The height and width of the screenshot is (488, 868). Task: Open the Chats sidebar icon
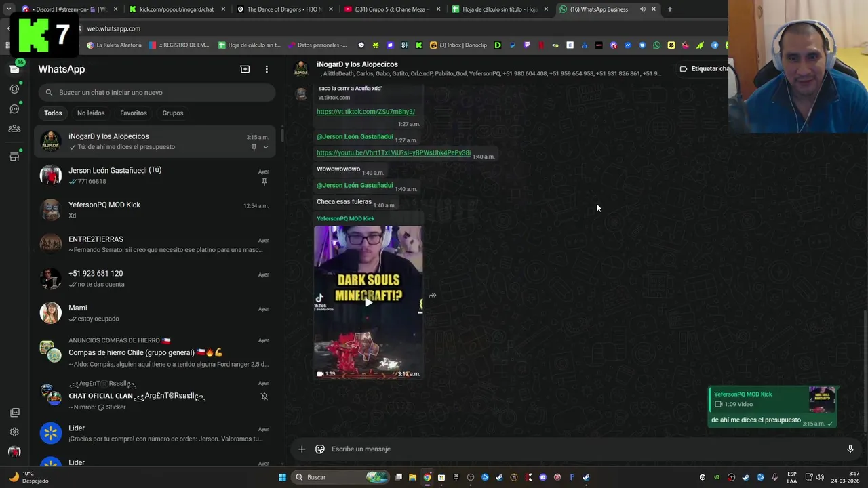14,69
